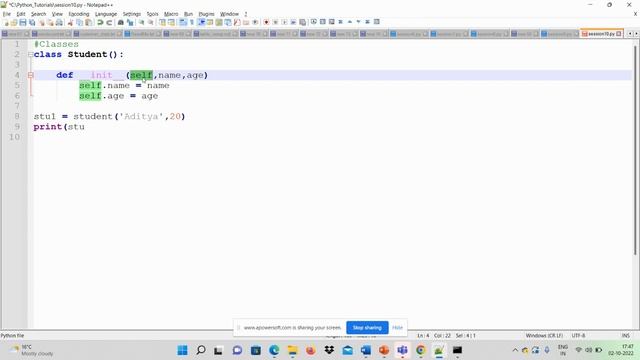Click the print(stu text on line 9
The height and width of the screenshot is (360, 640).
pyautogui.click(x=59, y=127)
